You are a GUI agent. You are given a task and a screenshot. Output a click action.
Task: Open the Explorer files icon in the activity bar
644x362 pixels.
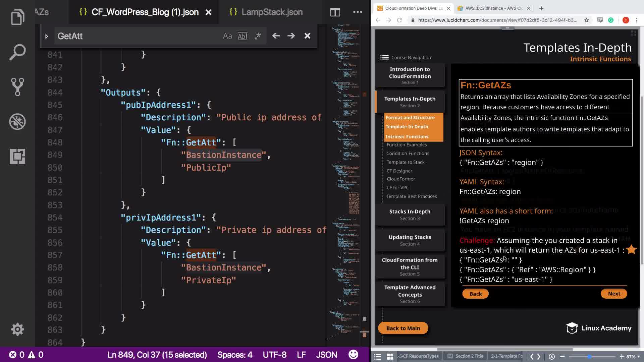[17, 17]
